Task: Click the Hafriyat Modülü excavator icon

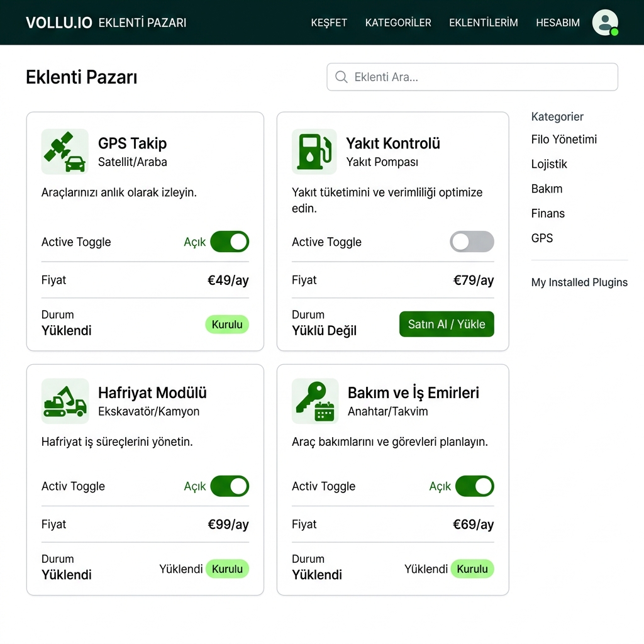Action: pos(65,401)
